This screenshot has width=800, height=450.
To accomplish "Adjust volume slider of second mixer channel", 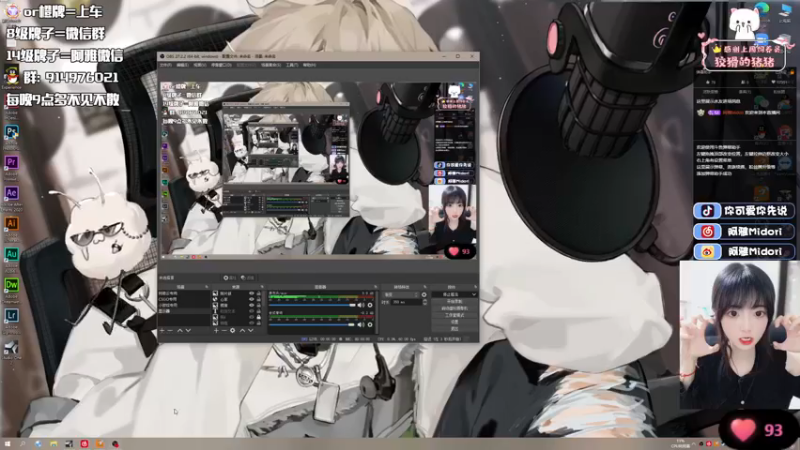I will [311, 324].
